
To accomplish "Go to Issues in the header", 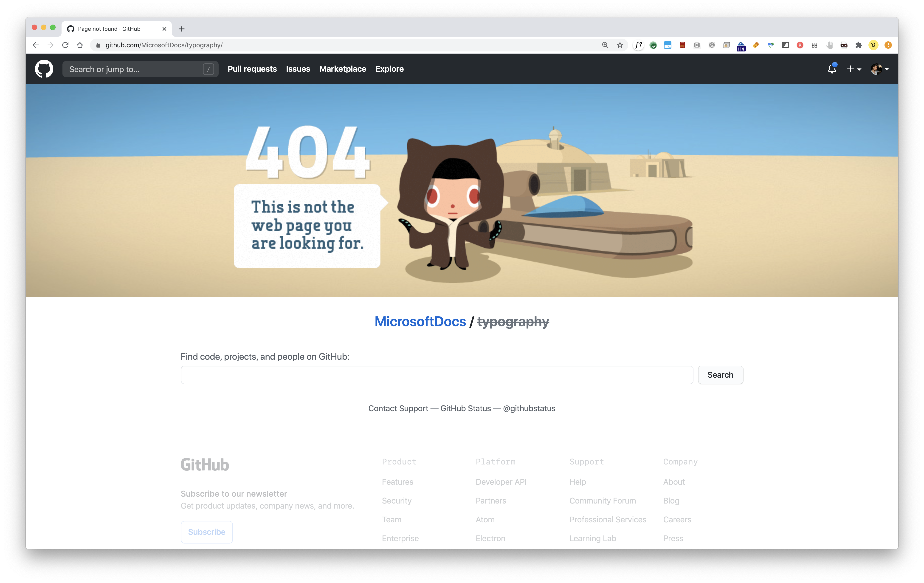I will (298, 69).
